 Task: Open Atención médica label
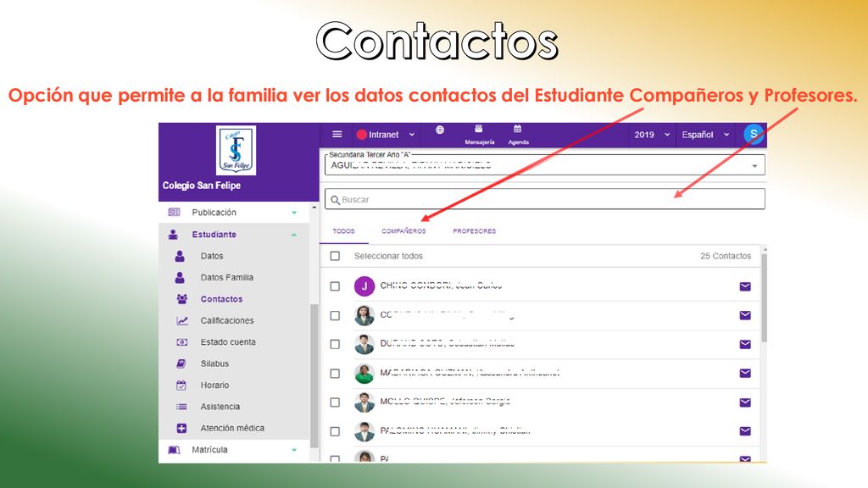232,428
